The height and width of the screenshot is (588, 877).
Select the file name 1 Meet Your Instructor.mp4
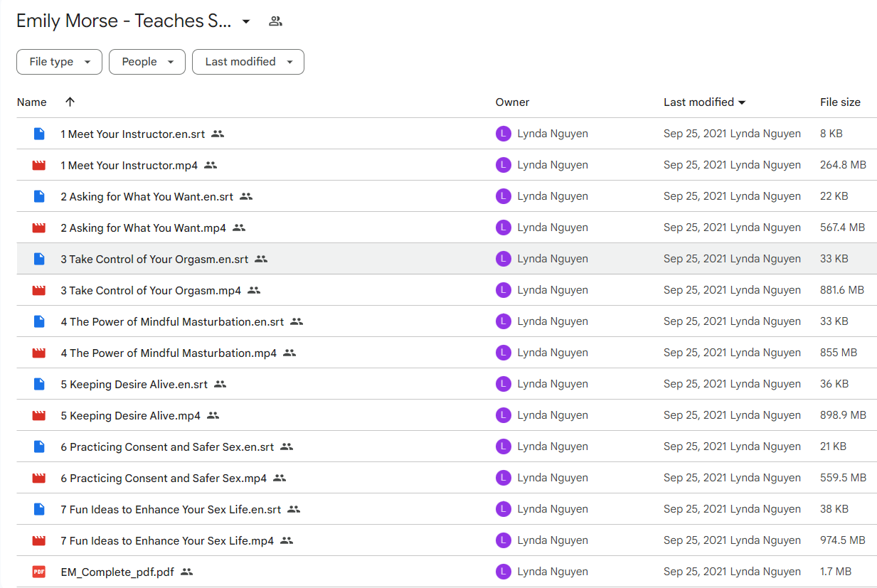(x=129, y=165)
